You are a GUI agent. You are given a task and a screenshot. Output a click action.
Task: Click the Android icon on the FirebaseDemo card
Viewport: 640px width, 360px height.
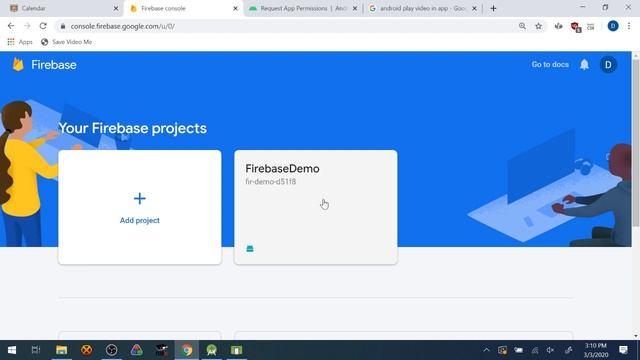click(250, 249)
